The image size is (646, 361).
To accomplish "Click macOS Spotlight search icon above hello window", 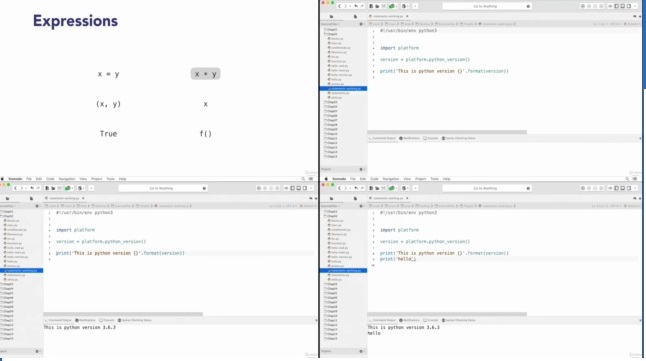I will [x=627, y=179].
